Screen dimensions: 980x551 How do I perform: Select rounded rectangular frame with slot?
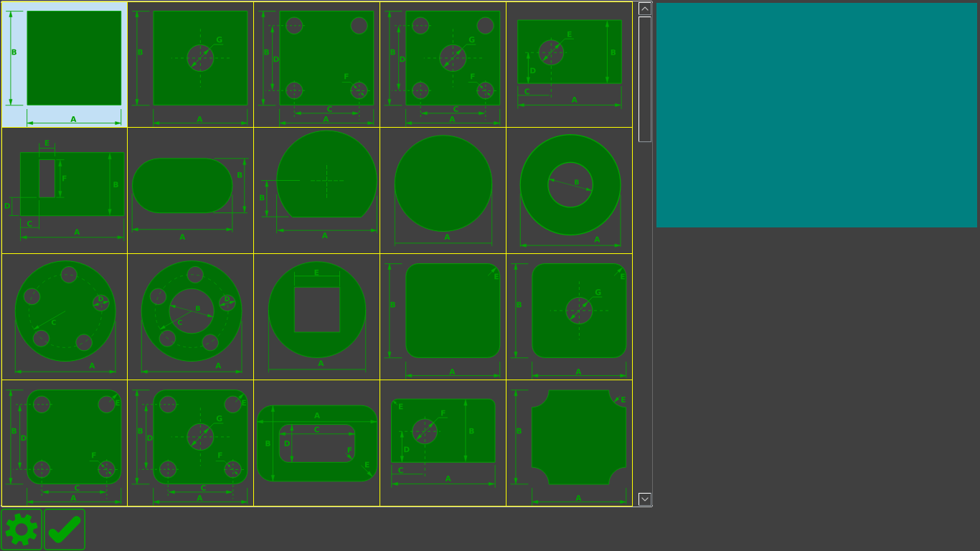pos(317,443)
